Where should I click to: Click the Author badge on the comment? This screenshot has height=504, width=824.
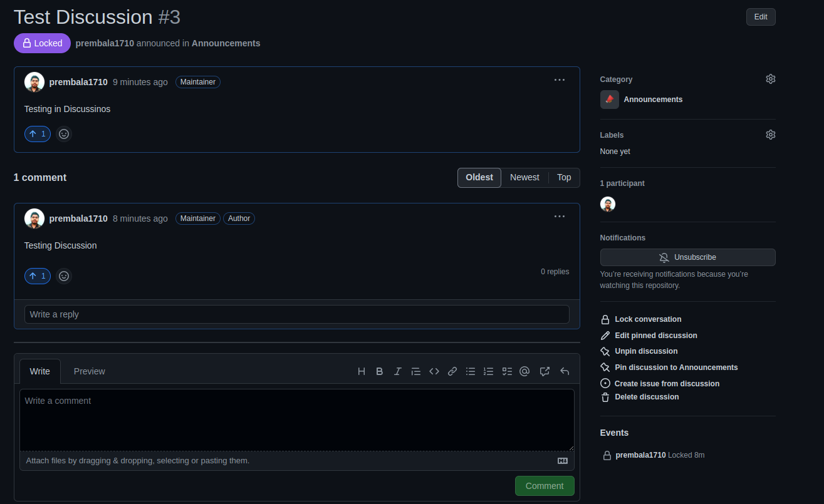(x=239, y=219)
